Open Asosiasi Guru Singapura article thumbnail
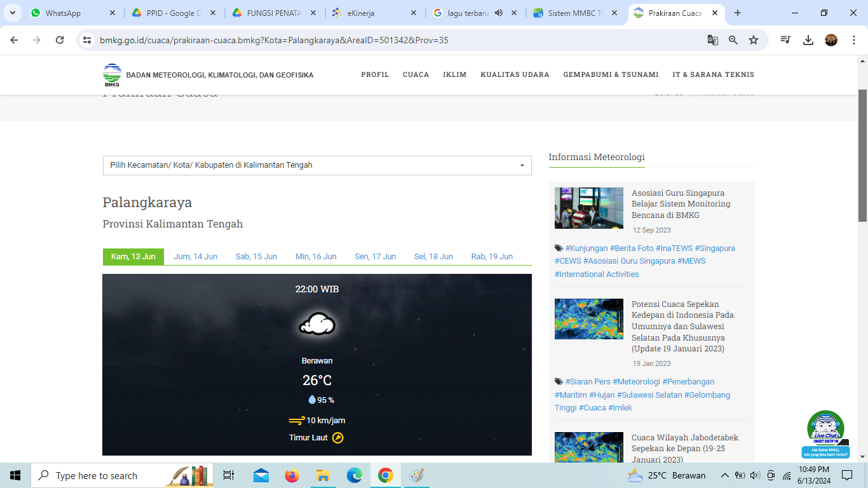Screen dimensions: 868x488 [x=589, y=208]
